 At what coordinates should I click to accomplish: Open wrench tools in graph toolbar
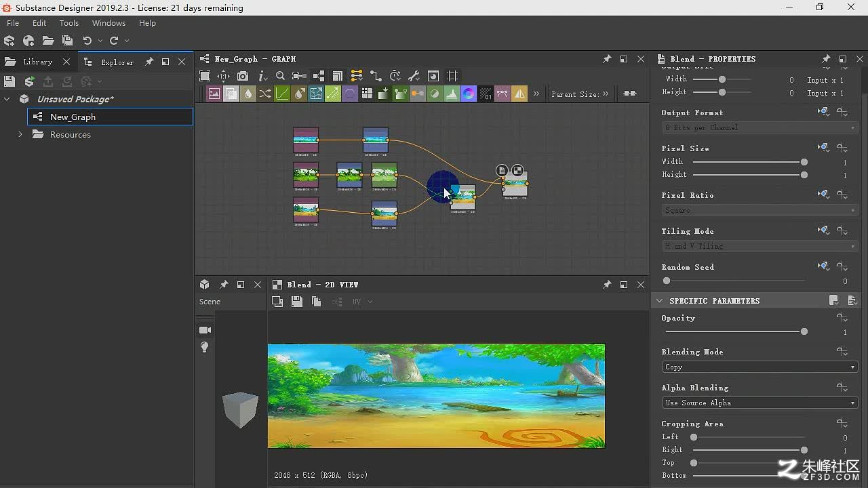point(414,76)
